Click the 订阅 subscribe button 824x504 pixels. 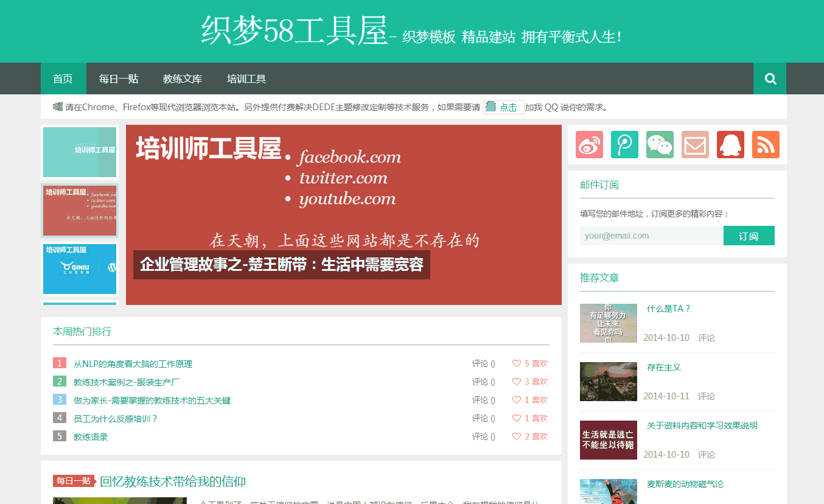coord(749,236)
